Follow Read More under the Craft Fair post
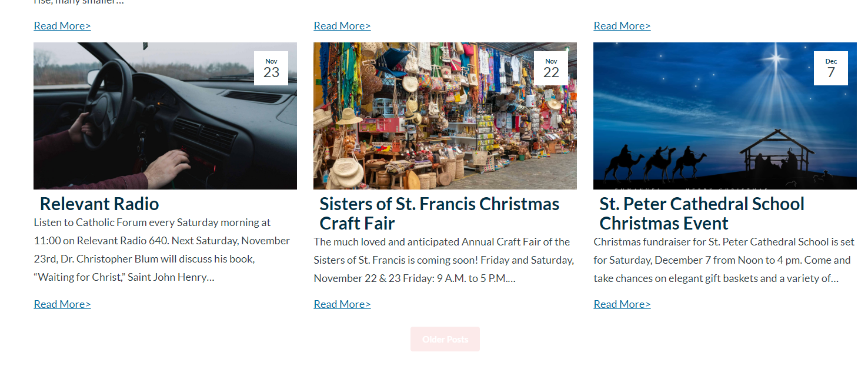The image size is (868, 382). 342,304
